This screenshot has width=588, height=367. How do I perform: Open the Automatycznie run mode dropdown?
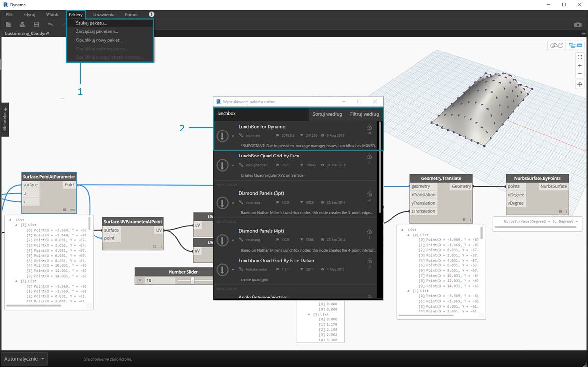pos(24,359)
